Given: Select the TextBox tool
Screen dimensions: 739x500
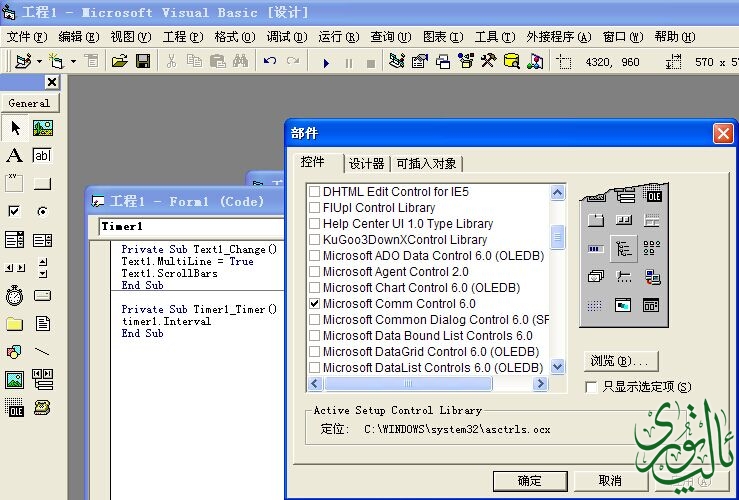Looking at the screenshot, I should pyautogui.click(x=43, y=156).
